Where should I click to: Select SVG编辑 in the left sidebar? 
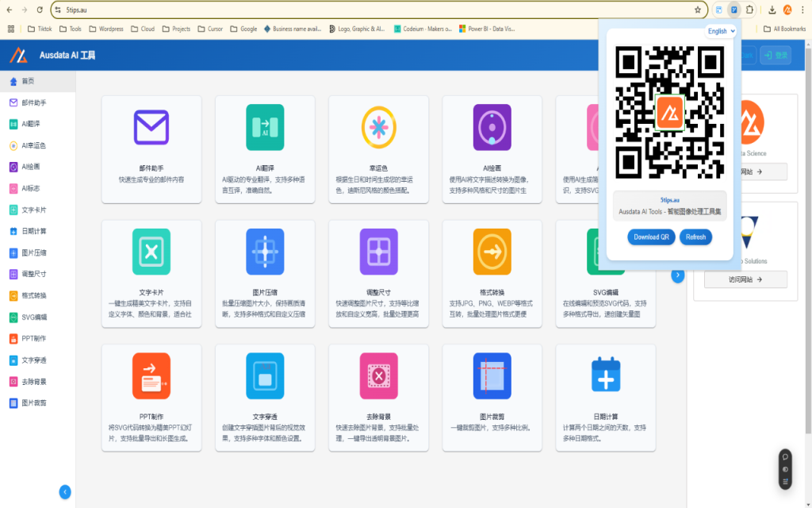tap(38, 317)
